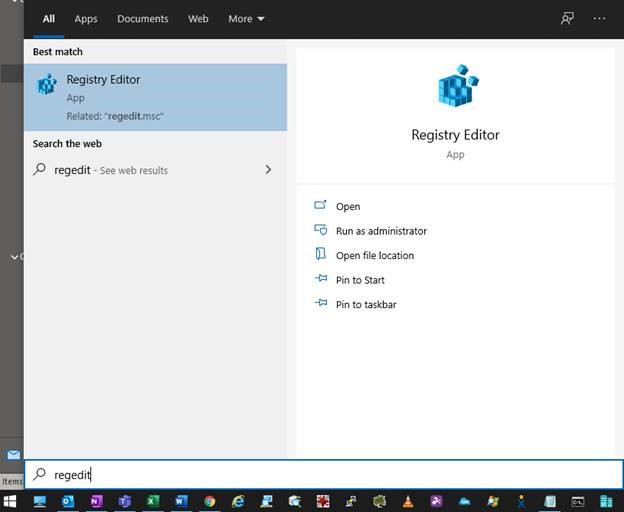Click the Best match heading

point(58,52)
